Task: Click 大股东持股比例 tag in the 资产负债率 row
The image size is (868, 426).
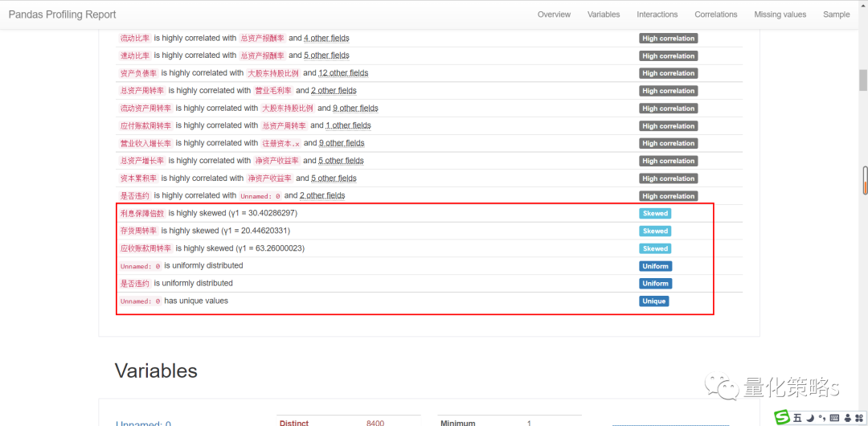Action: pyautogui.click(x=272, y=73)
